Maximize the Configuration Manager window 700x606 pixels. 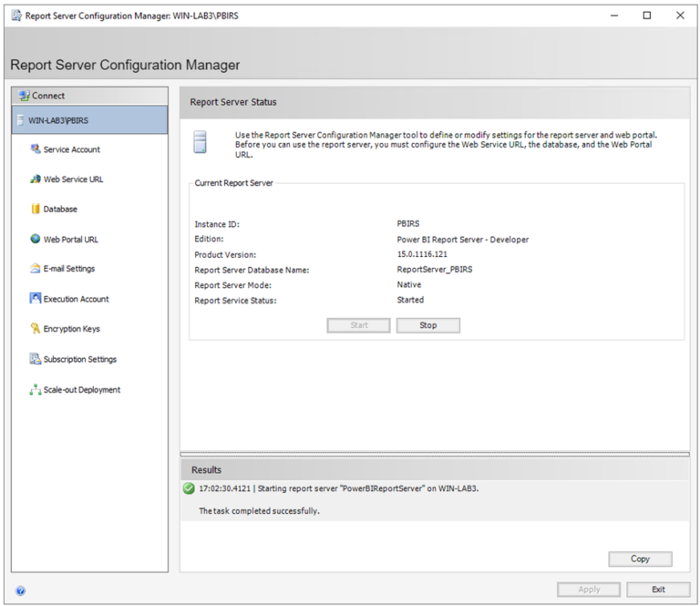click(646, 15)
